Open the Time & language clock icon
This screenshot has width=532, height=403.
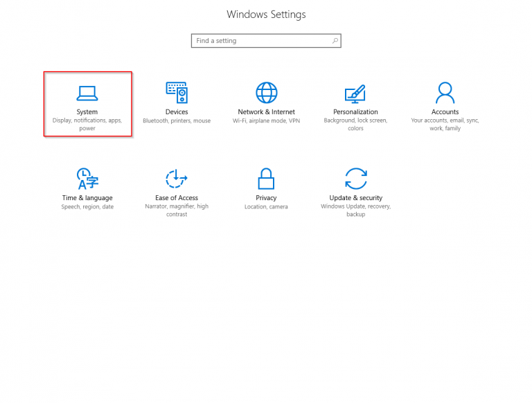tap(87, 179)
